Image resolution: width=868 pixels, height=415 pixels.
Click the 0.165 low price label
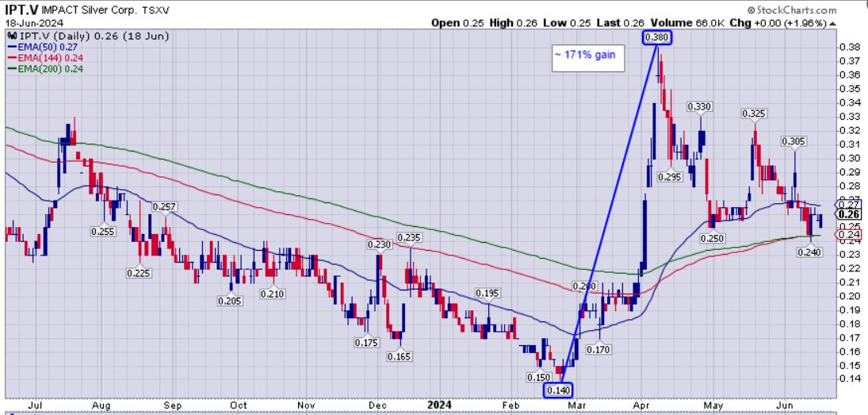[x=400, y=356]
